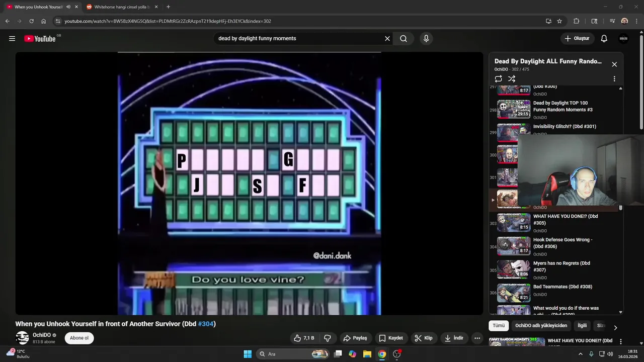Open the Chrome extensions puzzle icon
The height and width of the screenshot is (362, 644).
click(577, 21)
